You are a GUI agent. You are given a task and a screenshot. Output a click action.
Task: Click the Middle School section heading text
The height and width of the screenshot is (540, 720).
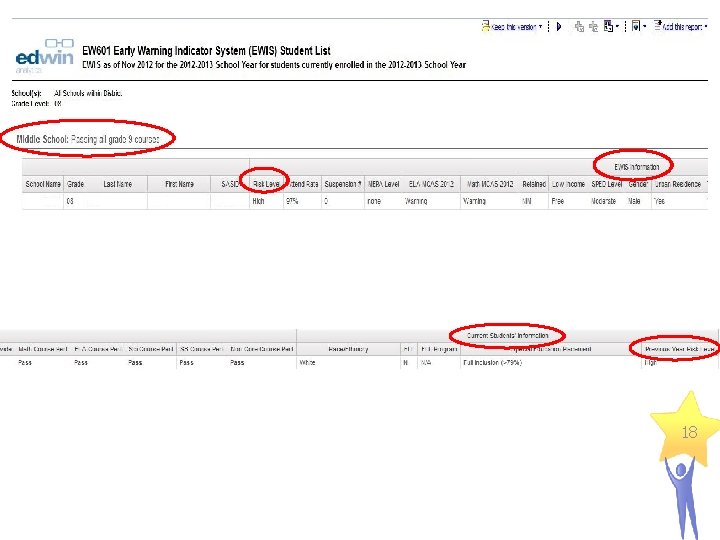(88, 139)
